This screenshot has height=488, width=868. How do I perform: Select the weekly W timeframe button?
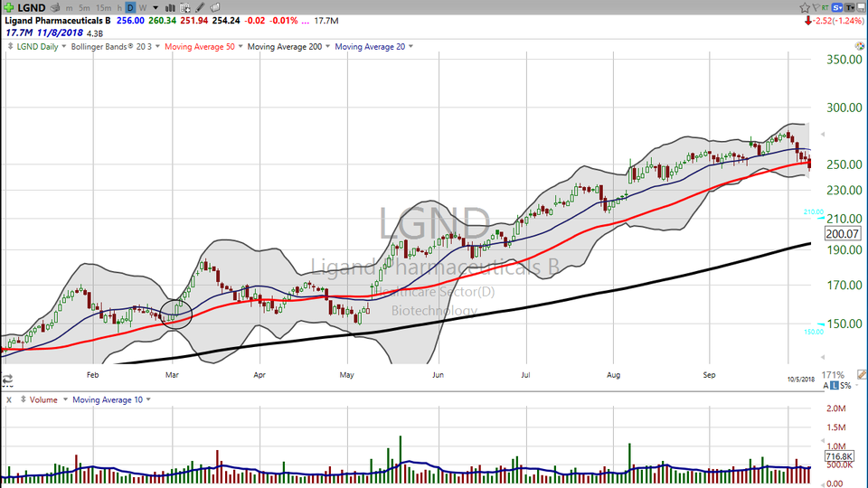tap(144, 7)
